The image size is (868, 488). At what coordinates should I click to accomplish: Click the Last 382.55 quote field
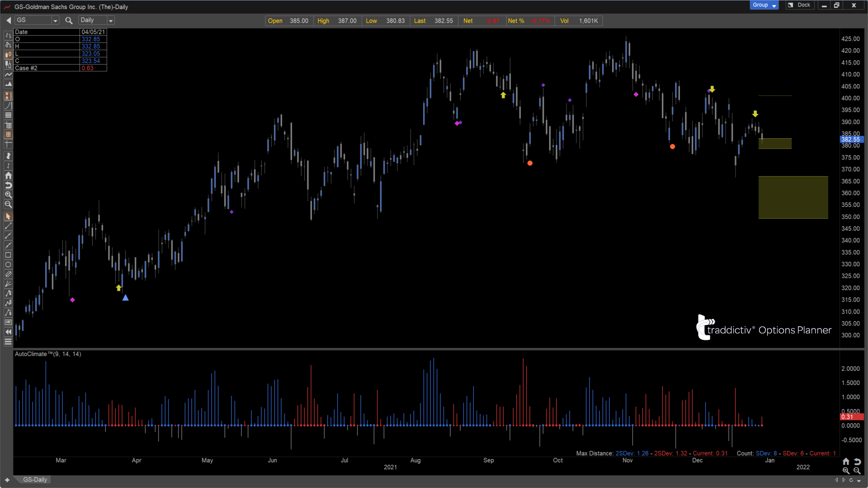pyautogui.click(x=433, y=21)
